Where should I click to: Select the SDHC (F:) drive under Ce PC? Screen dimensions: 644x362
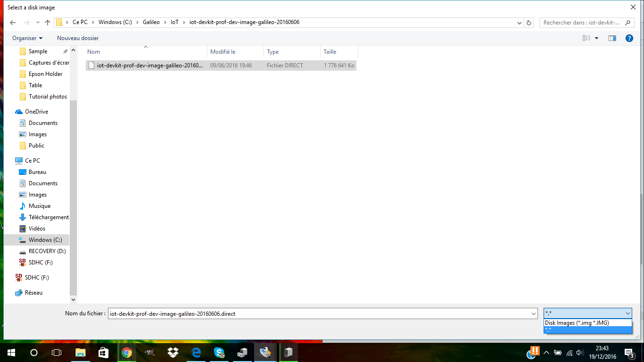pos(40,263)
